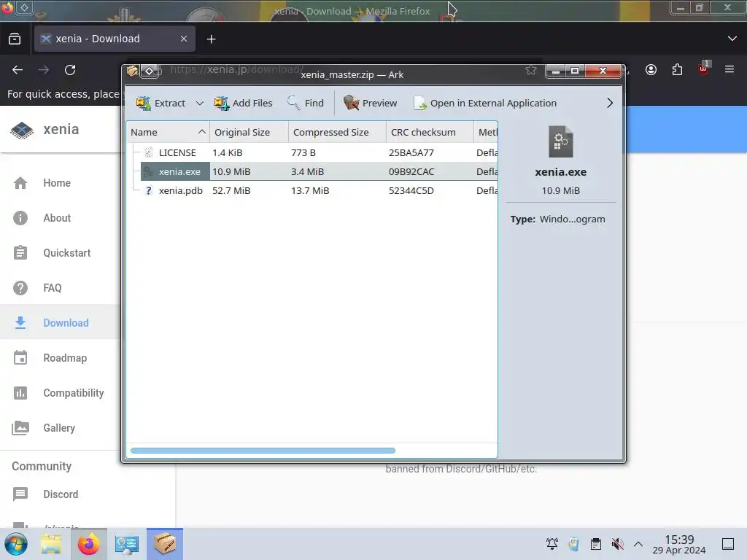Sort by Original Size column

[x=249, y=133]
